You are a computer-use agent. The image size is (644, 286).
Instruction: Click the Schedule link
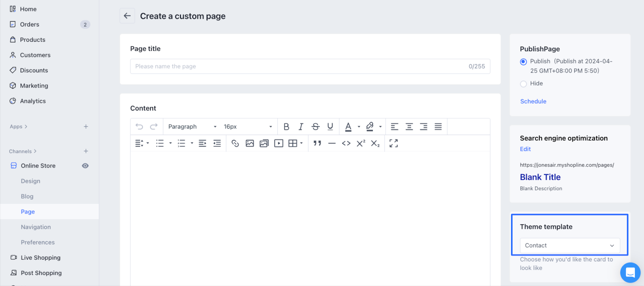tap(533, 101)
